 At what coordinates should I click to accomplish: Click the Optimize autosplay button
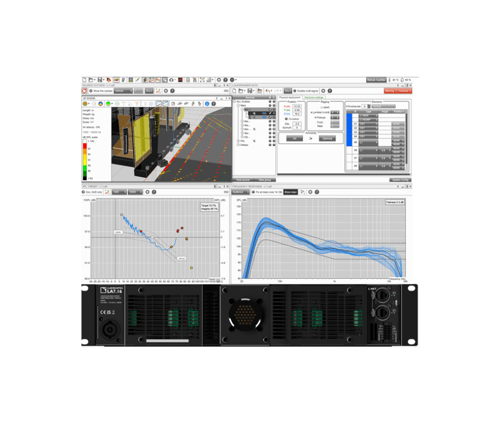click(x=327, y=138)
